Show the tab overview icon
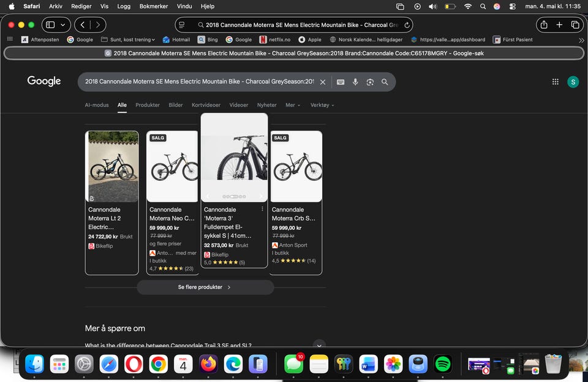Image resolution: width=588 pixels, height=382 pixels. click(575, 25)
